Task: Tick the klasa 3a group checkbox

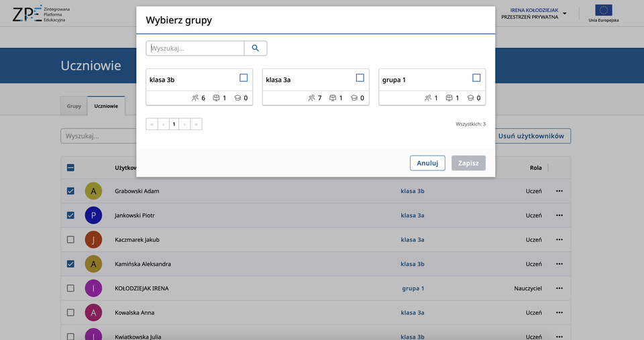Action: 360,78
